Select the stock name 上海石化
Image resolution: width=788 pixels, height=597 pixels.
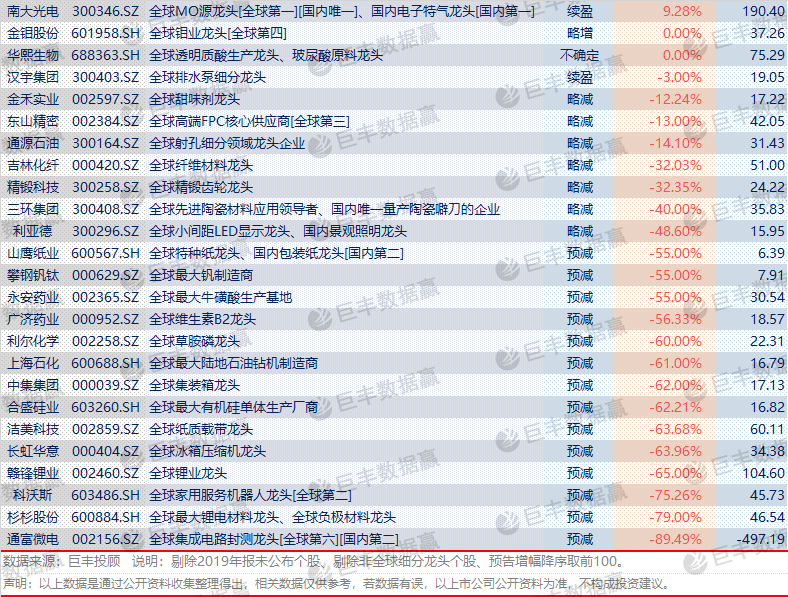click(33, 363)
